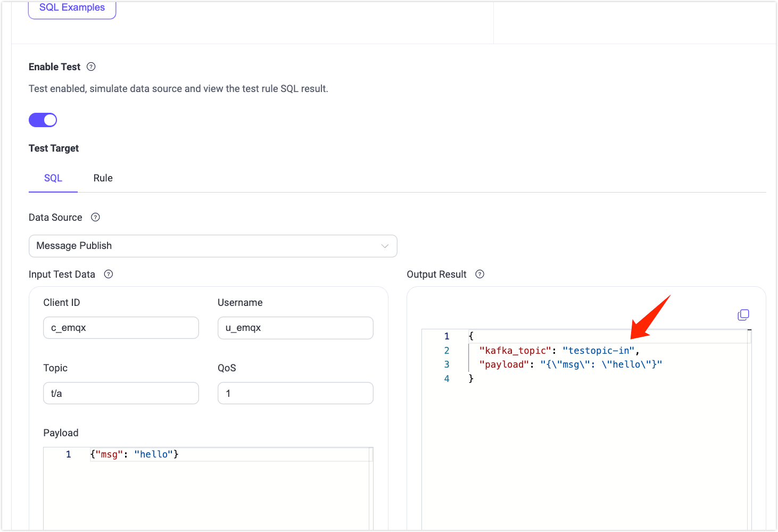Expand the data source selector chevron
The width and height of the screenshot is (778, 532).
(x=385, y=246)
